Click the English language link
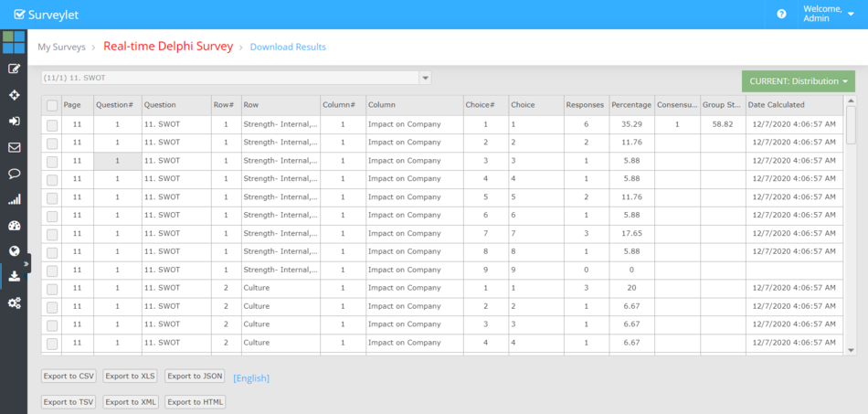 [251, 377]
